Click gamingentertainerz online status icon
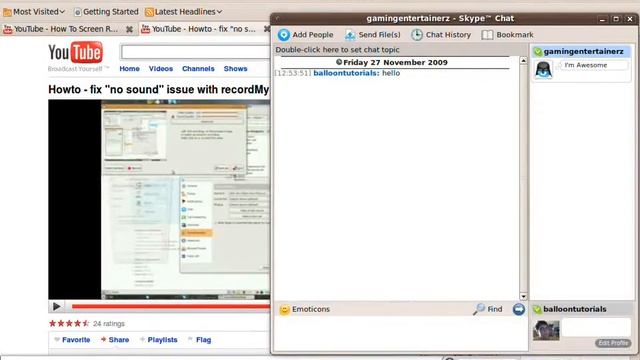640x360 pixels. [x=538, y=51]
